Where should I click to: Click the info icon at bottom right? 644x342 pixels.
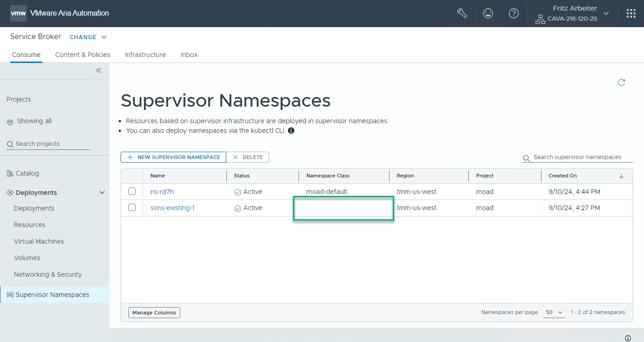tap(628, 338)
